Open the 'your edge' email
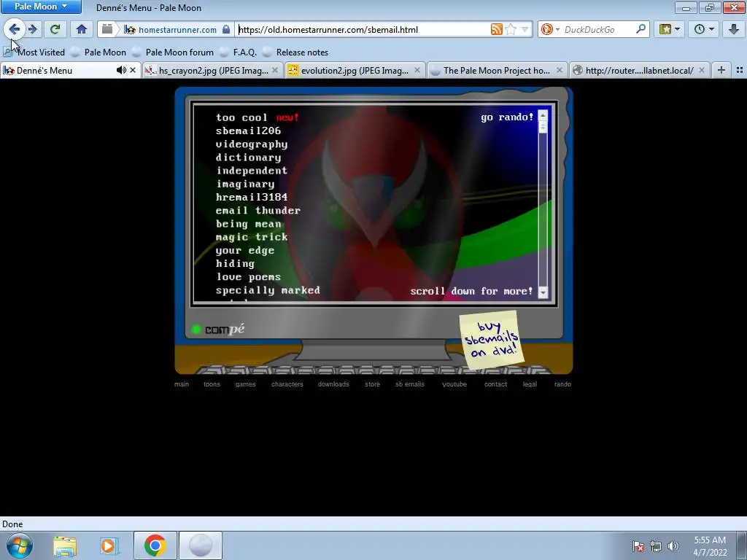Viewport: 747px width, 560px height. point(245,250)
